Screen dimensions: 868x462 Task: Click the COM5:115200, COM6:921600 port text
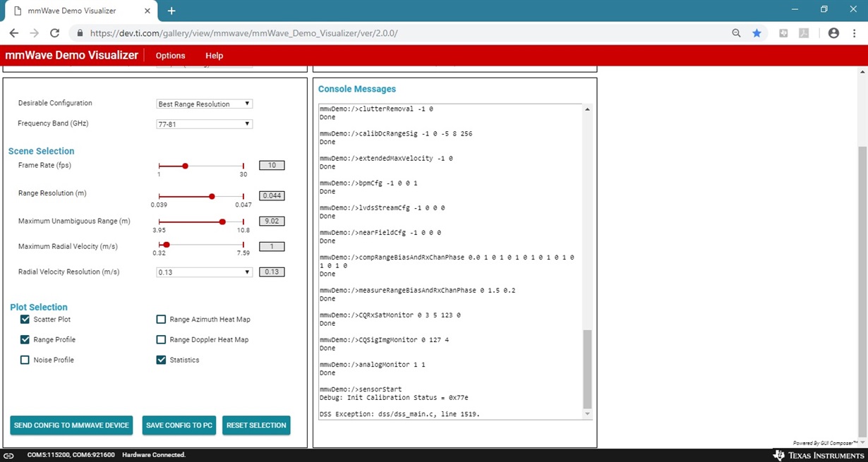pyautogui.click(x=71, y=455)
